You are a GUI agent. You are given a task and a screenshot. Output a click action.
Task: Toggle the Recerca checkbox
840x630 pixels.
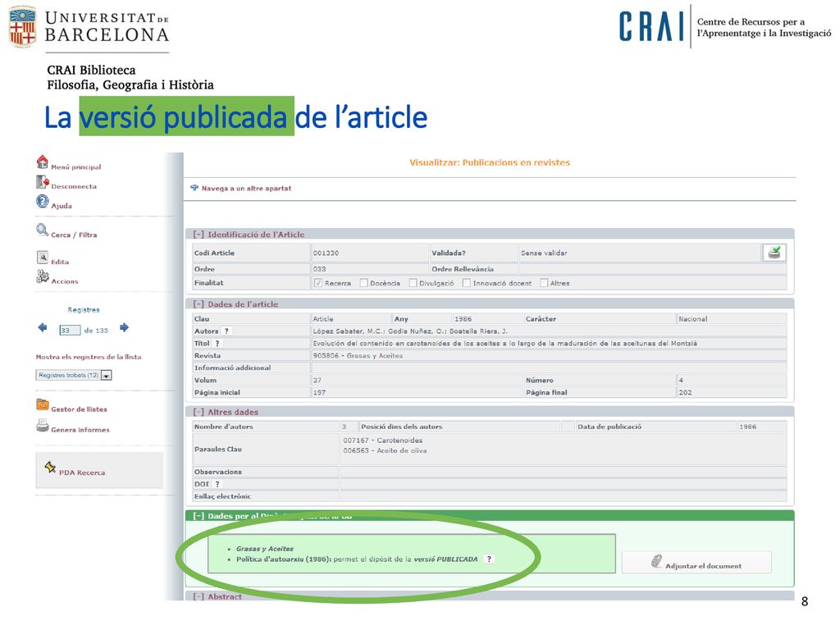pyautogui.click(x=318, y=283)
